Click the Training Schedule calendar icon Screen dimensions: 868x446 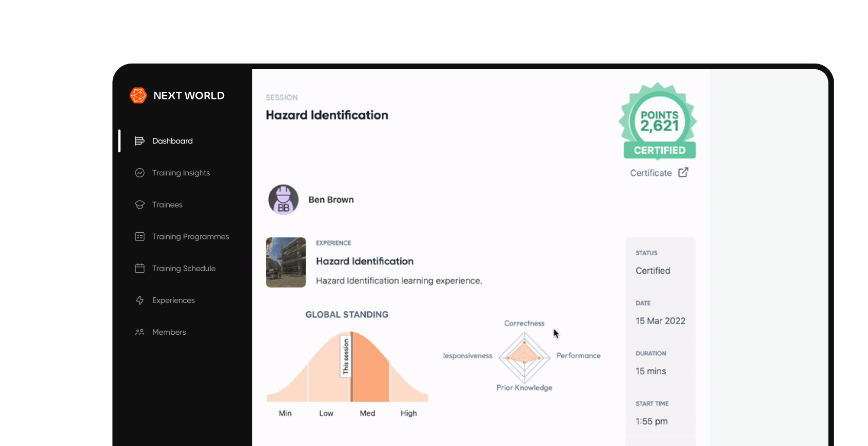point(140,268)
